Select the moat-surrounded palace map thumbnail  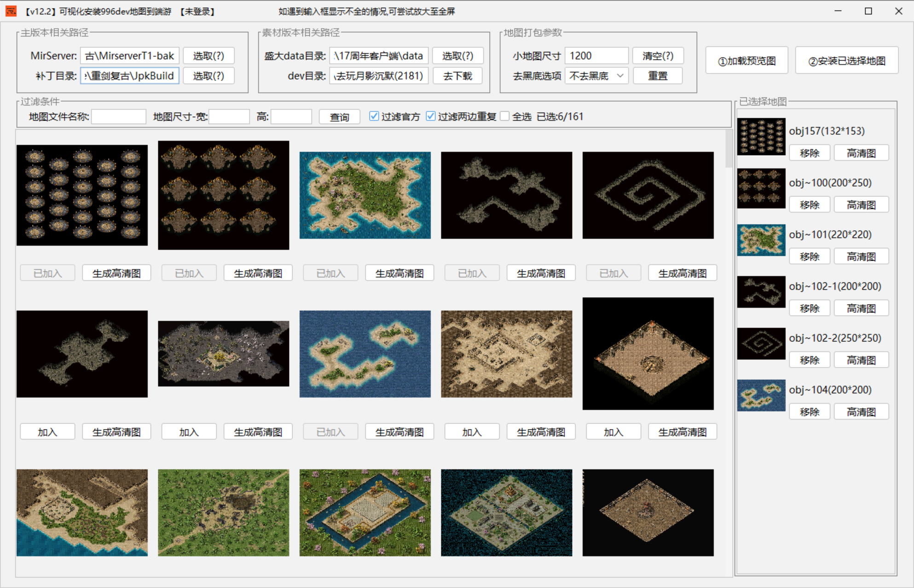point(365,513)
